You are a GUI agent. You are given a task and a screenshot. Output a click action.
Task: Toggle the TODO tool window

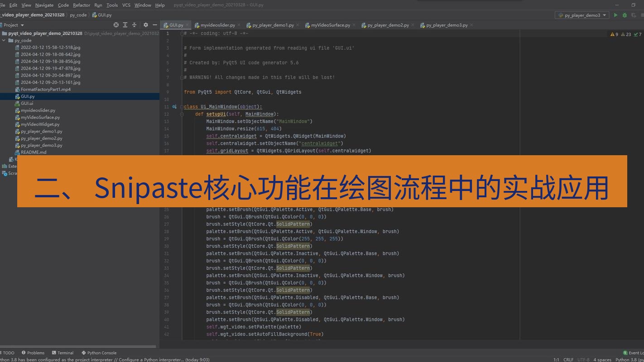[x=8, y=352]
